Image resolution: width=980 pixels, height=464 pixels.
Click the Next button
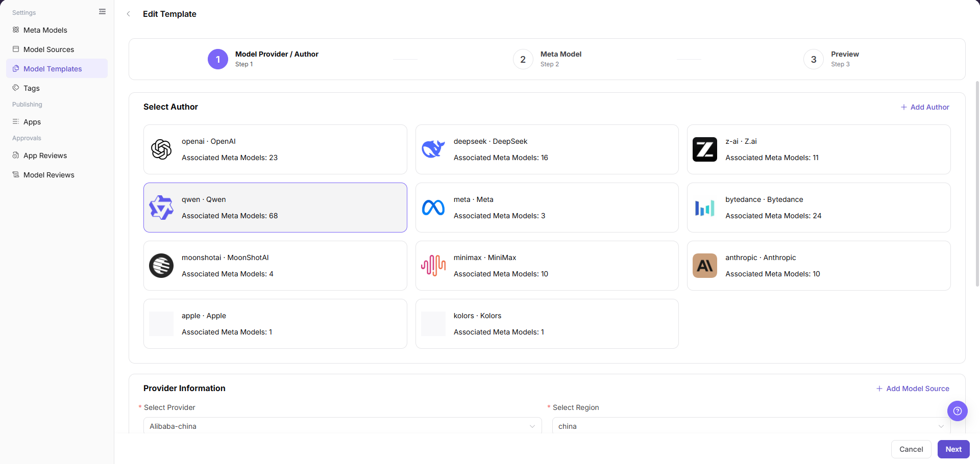point(953,449)
